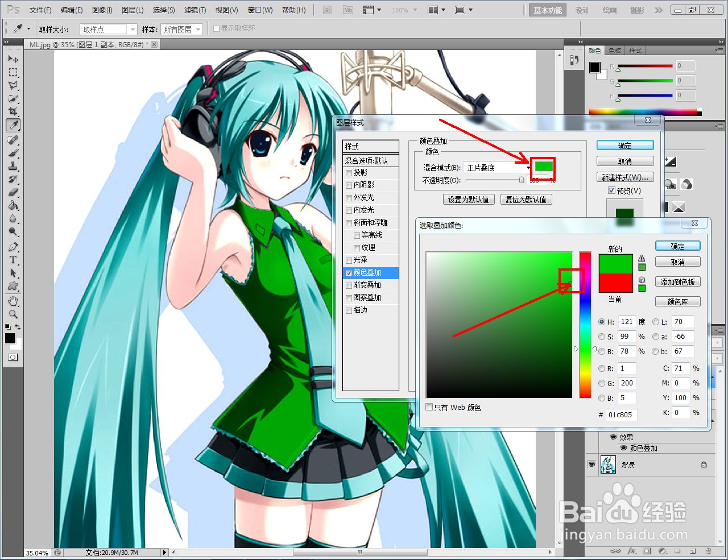The width and height of the screenshot is (728, 560).
Task: Select the Eraser tool
Action: (x=13, y=192)
